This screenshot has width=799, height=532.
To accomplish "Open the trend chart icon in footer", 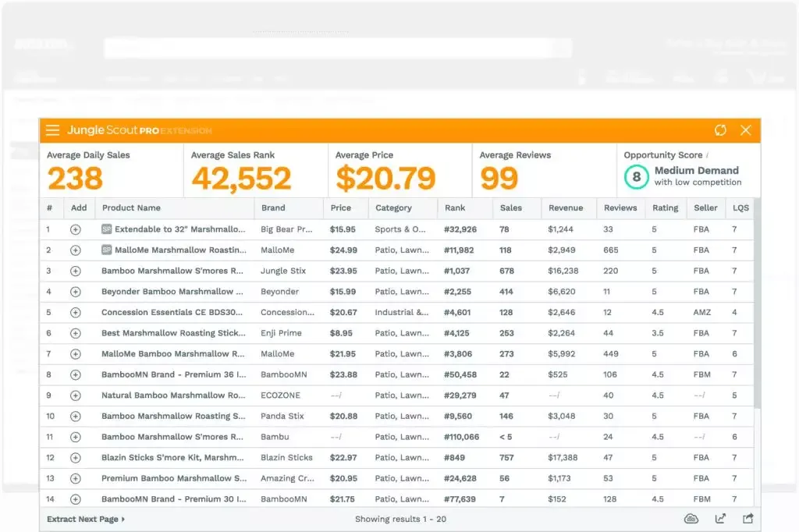I will tap(720, 519).
